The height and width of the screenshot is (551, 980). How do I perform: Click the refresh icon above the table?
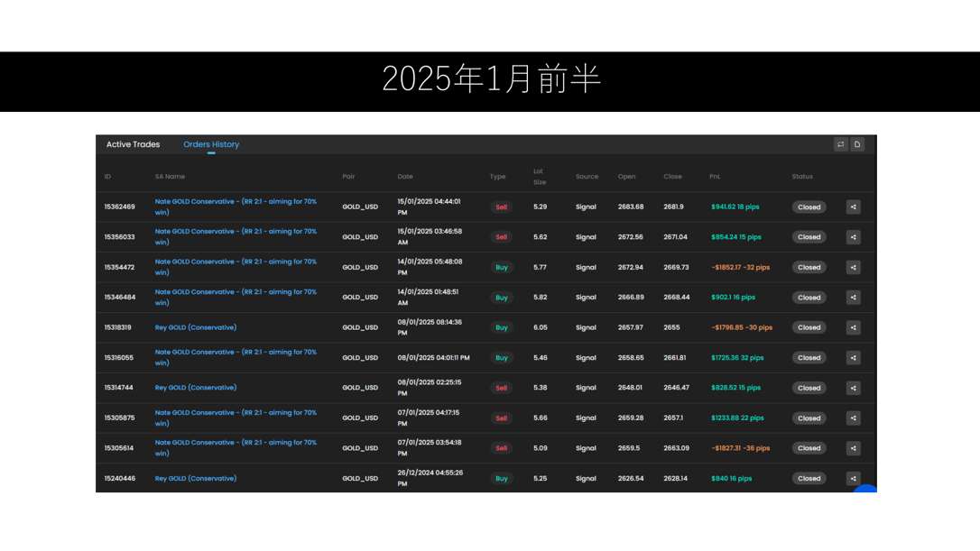[840, 144]
